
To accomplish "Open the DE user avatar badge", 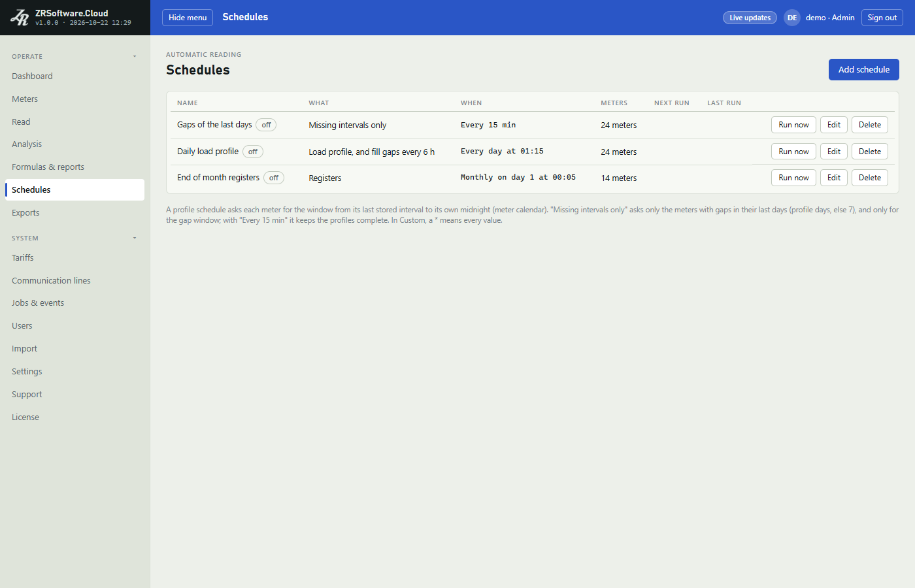I will (792, 18).
